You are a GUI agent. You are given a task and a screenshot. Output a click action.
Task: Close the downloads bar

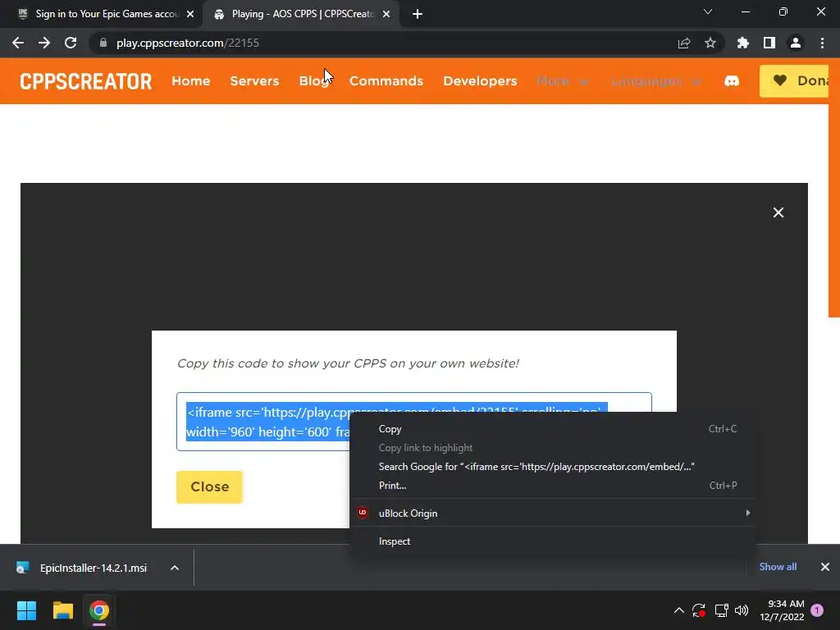point(825,567)
